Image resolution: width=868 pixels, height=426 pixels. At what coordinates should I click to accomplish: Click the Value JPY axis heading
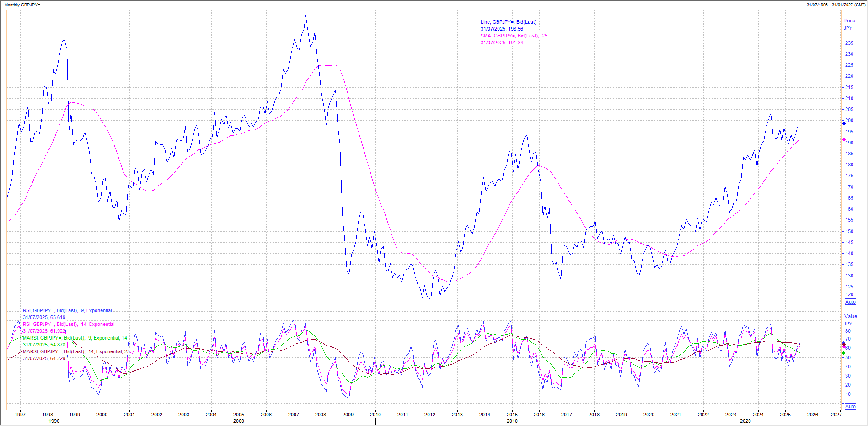click(850, 320)
